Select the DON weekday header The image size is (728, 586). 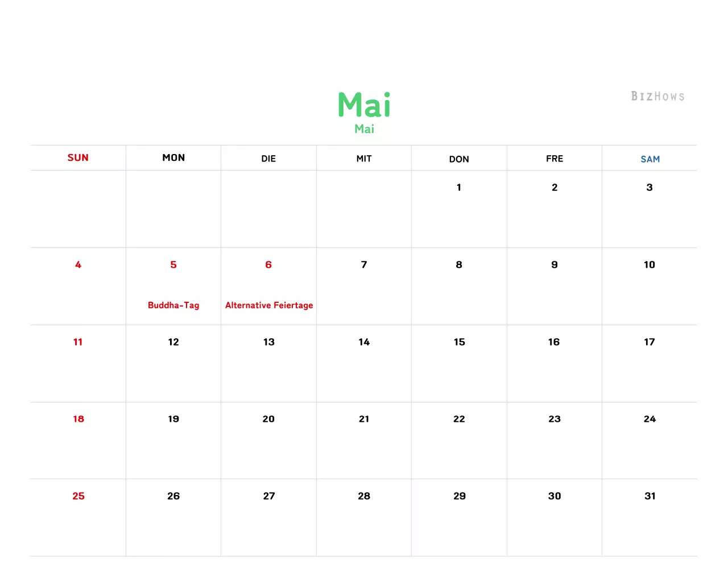point(459,159)
